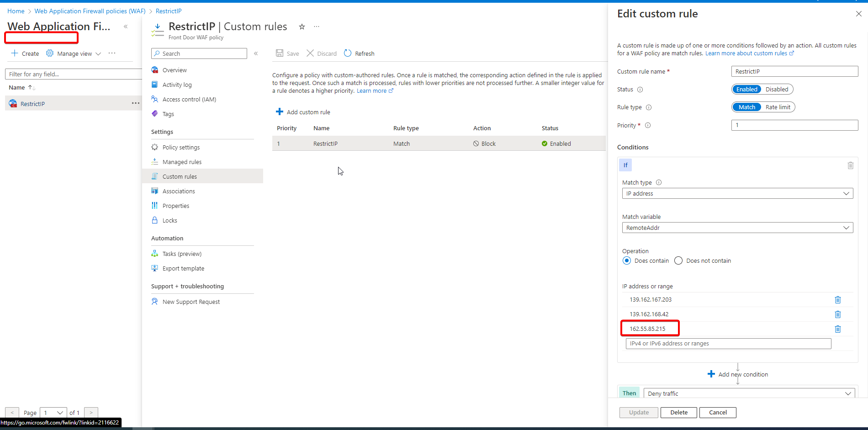Go to the previous page arrow
This screenshot has height=430, width=868.
tap(12, 413)
